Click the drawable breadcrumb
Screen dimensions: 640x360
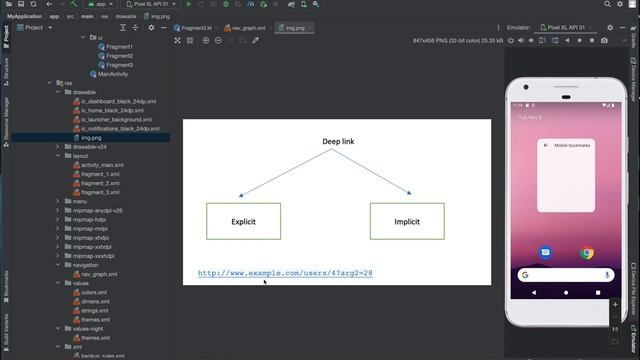pyautogui.click(x=126, y=16)
